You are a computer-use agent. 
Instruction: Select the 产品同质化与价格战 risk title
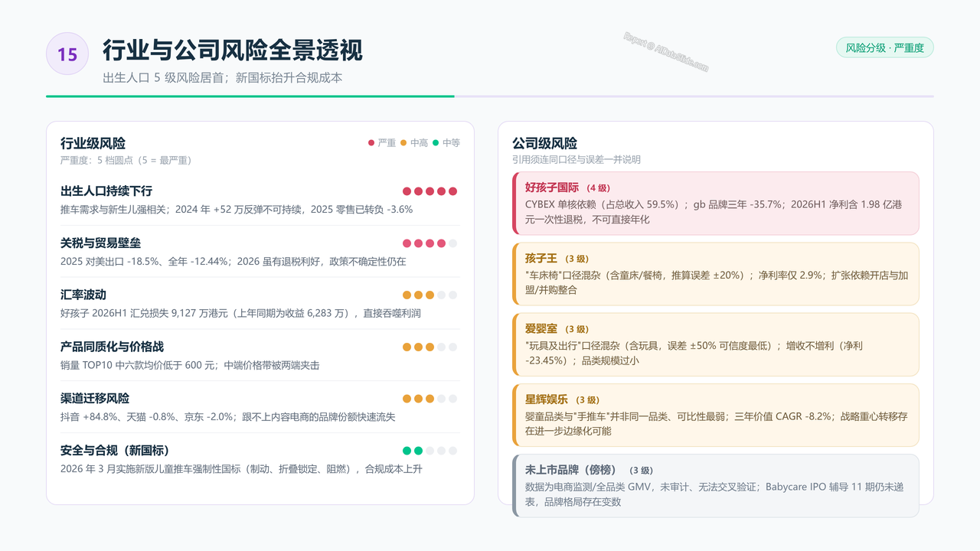(x=112, y=347)
